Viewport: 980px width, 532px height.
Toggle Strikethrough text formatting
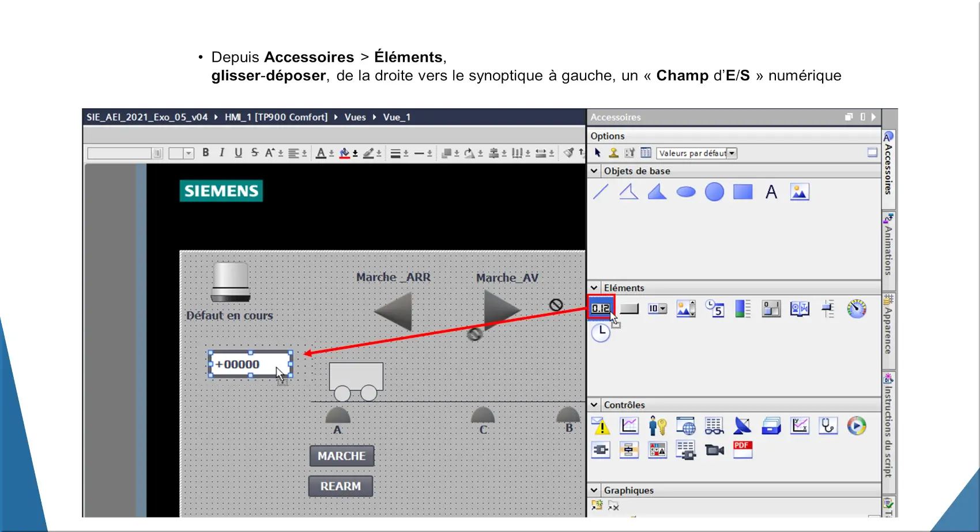pos(254,153)
